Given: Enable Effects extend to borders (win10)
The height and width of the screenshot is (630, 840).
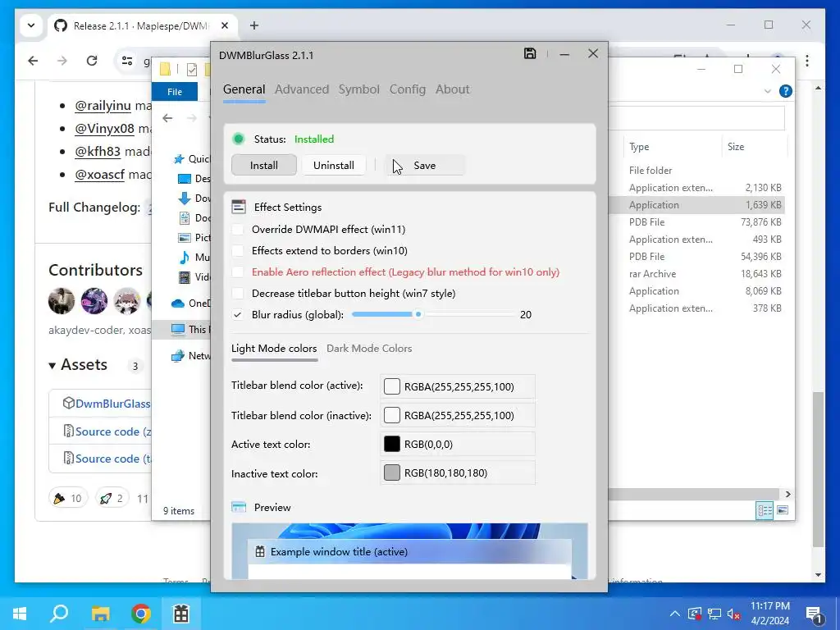Looking at the screenshot, I should click(x=237, y=251).
